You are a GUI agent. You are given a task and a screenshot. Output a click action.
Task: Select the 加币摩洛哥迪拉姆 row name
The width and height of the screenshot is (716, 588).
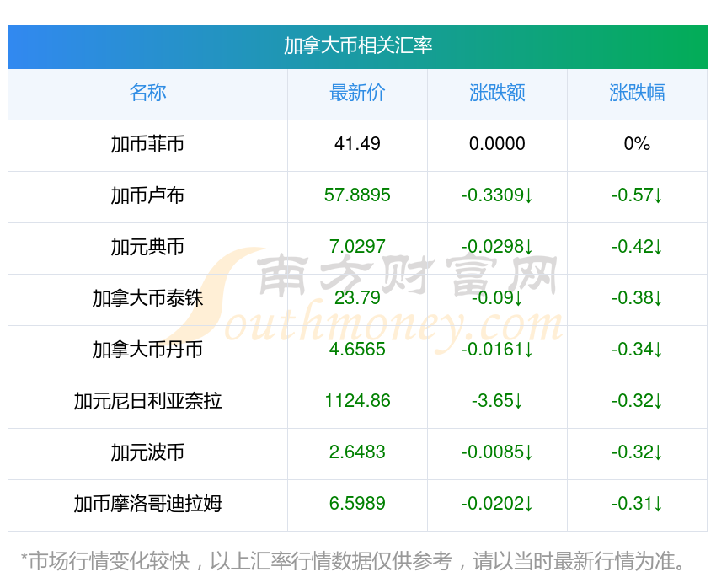click(147, 504)
